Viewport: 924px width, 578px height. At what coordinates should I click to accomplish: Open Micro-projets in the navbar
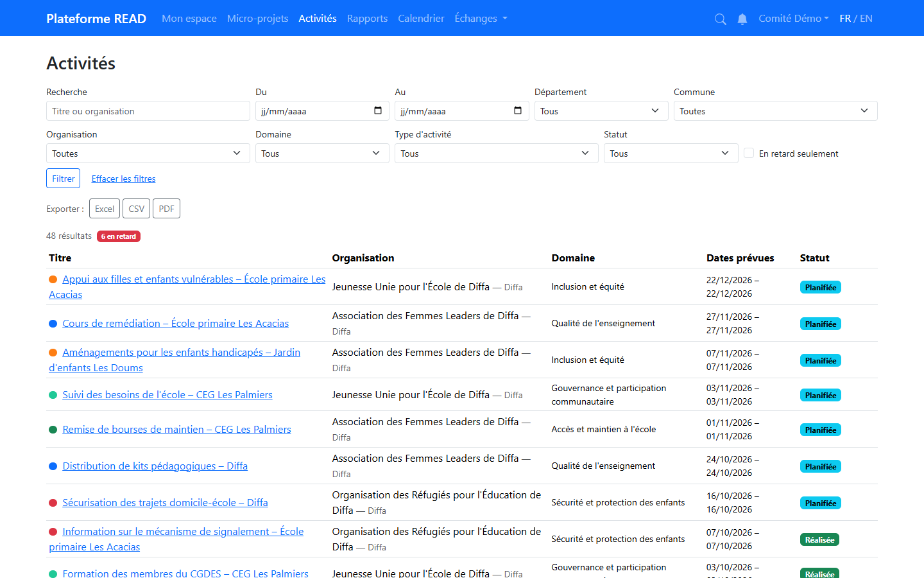(257, 19)
